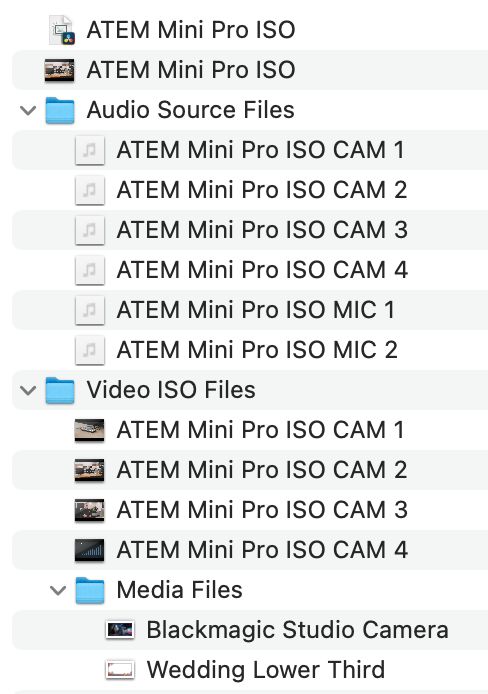Select the CAM 3 audio file icon
488x694 pixels.
click(x=90, y=230)
